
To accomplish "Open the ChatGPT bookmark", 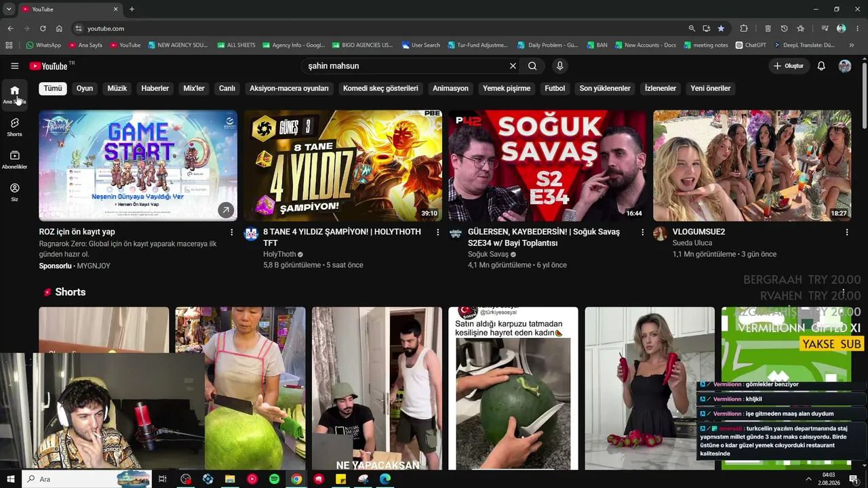I will click(751, 45).
